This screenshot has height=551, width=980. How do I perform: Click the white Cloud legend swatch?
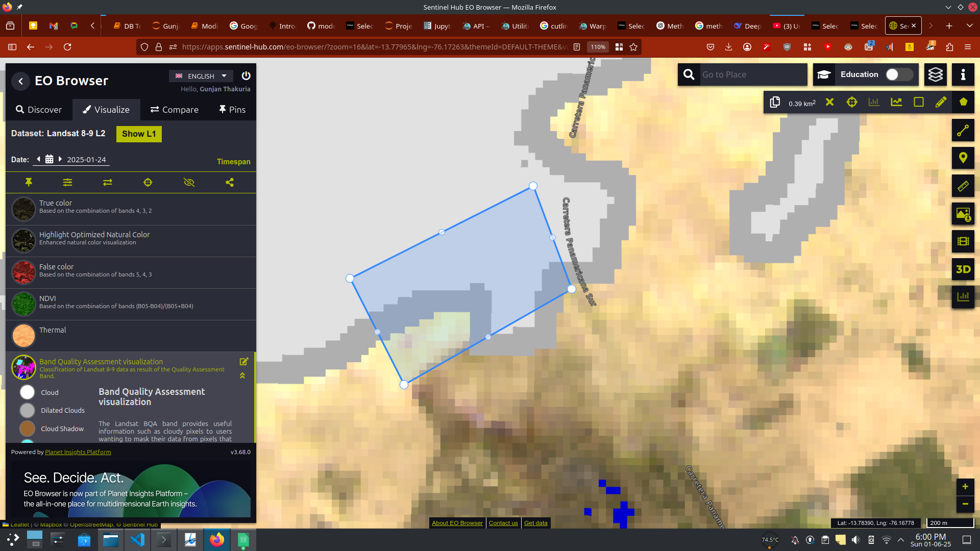tap(27, 392)
